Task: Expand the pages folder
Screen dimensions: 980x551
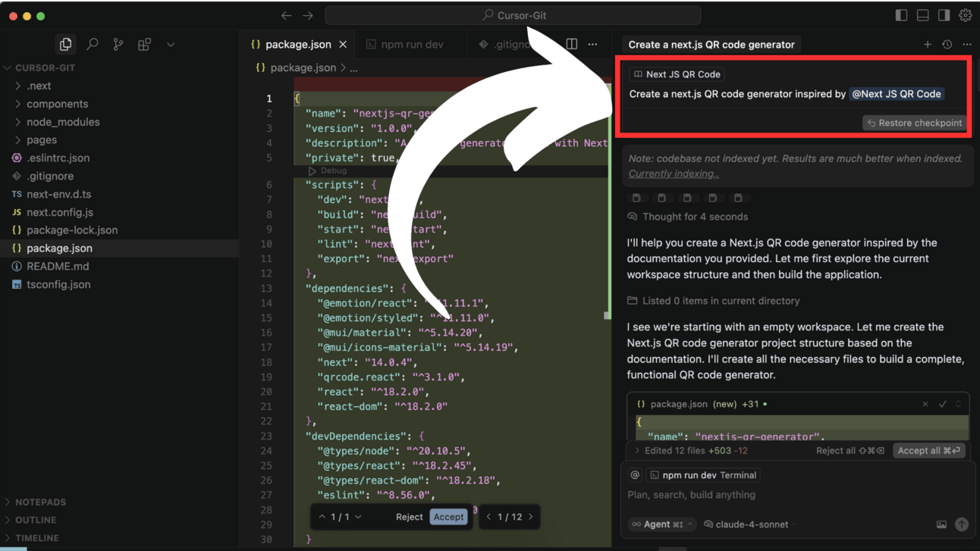Action: click(x=17, y=140)
